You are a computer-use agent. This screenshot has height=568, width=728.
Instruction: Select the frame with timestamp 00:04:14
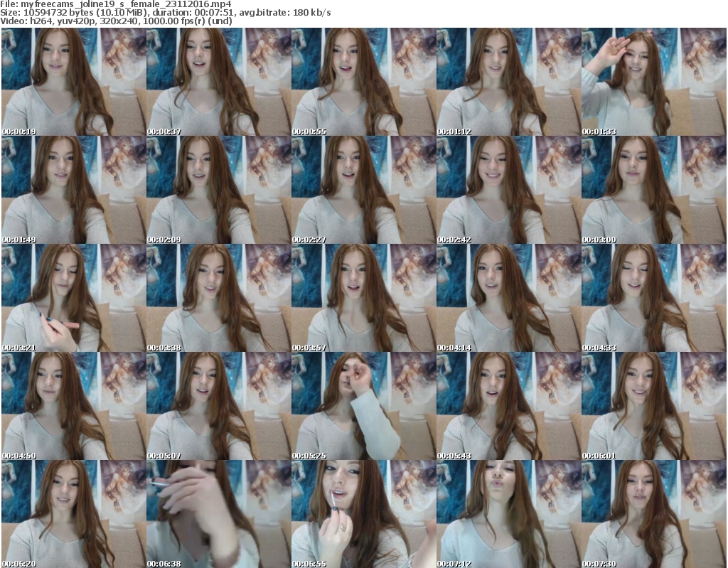click(x=509, y=298)
